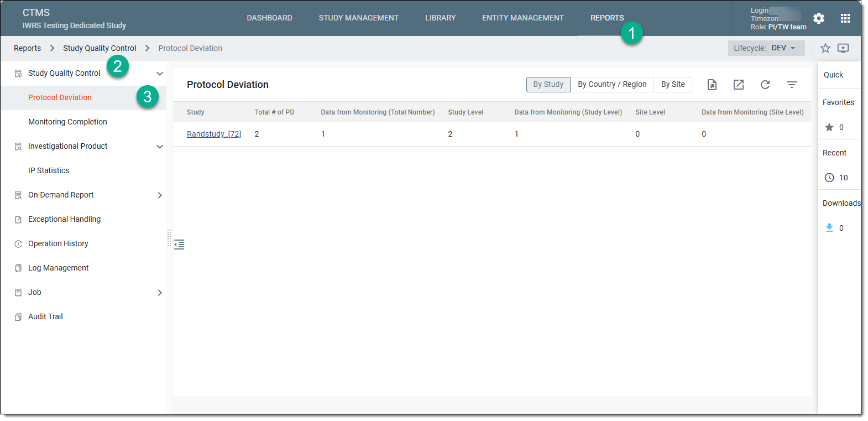Click the Site Level column header

[x=650, y=112]
